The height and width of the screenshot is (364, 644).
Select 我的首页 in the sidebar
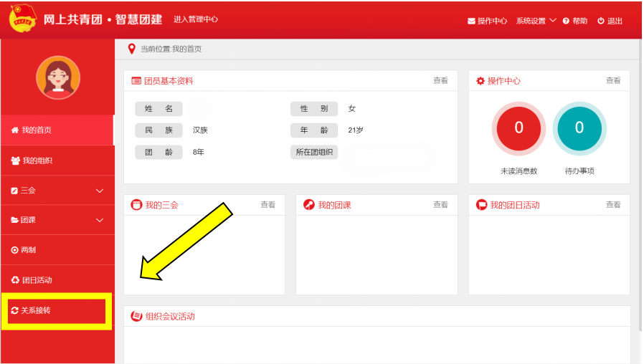36,130
